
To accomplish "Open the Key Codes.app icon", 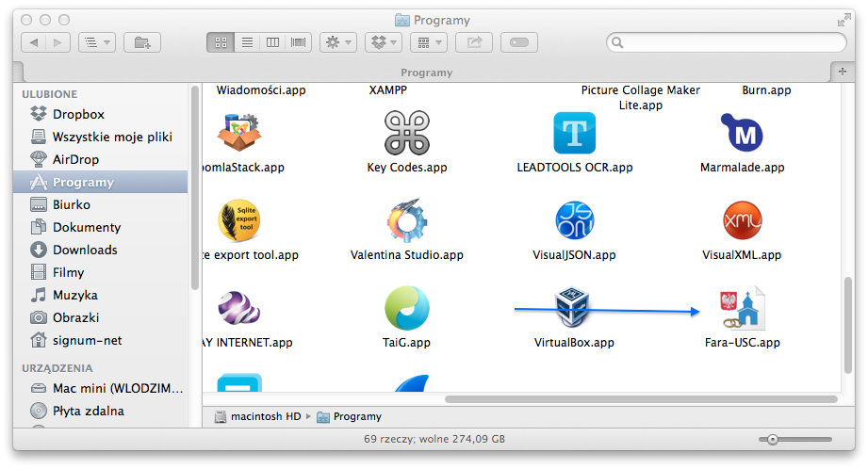I will 407,133.
